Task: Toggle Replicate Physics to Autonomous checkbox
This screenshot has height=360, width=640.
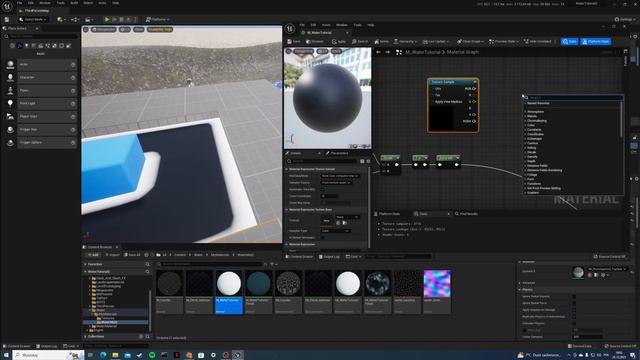Action: tap(574, 316)
